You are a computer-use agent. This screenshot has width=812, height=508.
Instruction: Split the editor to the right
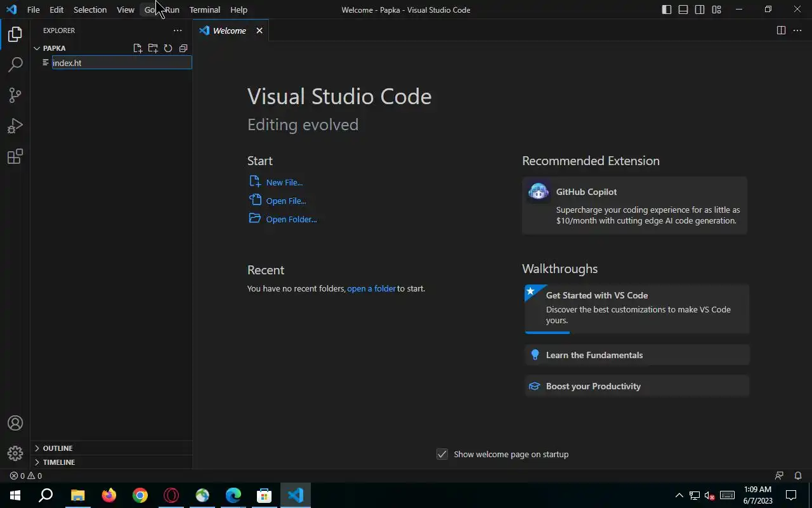[781, 30]
